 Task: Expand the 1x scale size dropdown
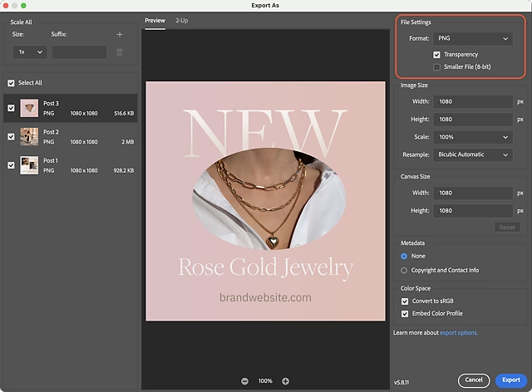(x=29, y=52)
